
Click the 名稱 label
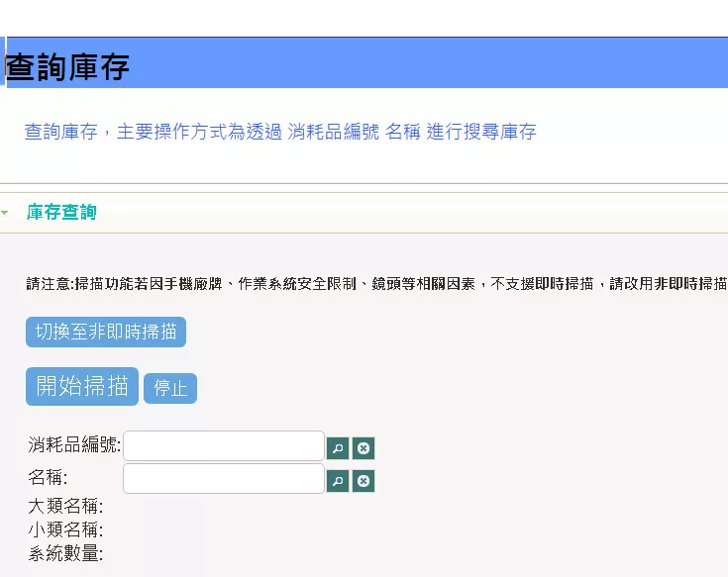tap(48, 478)
